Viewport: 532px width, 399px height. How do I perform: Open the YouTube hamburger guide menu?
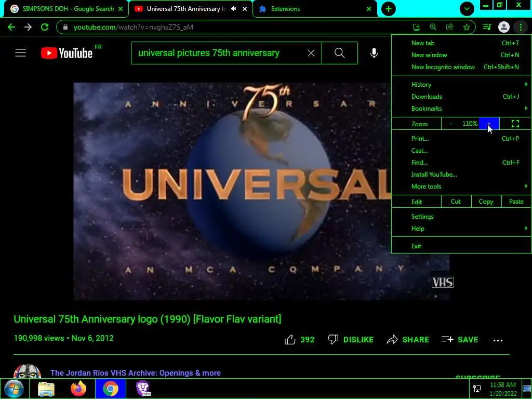tap(20, 53)
